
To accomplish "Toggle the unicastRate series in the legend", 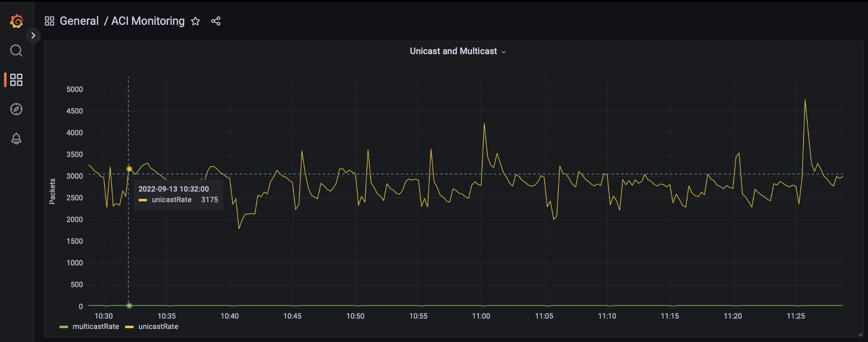I will 158,327.
